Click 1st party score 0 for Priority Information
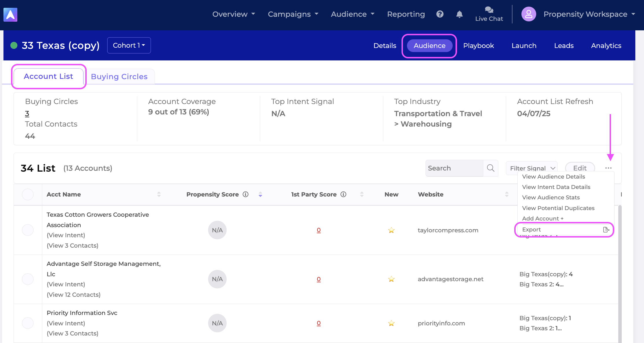Image resolution: width=644 pixels, height=343 pixels. click(x=319, y=323)
